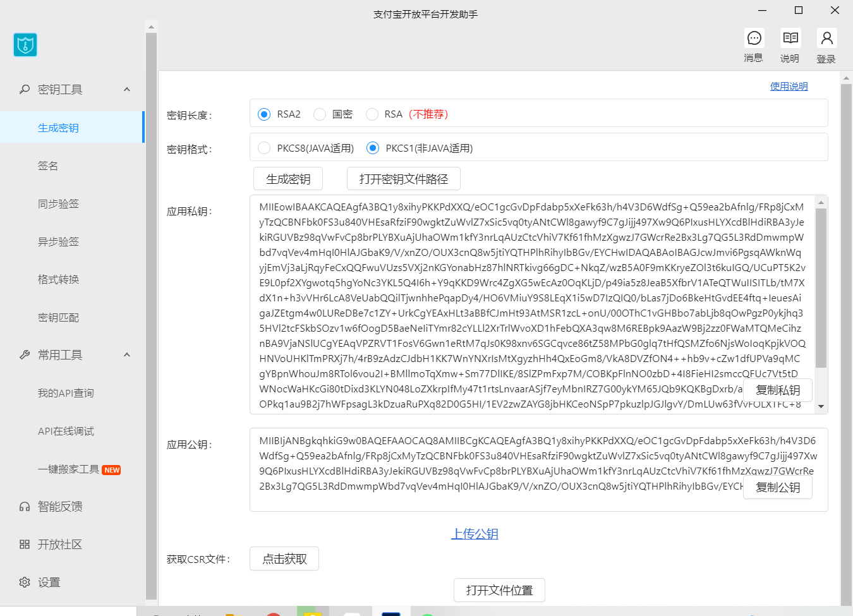This screenshot has height=616, width=853.
Task: Close the application window
Action: [835, 11]
